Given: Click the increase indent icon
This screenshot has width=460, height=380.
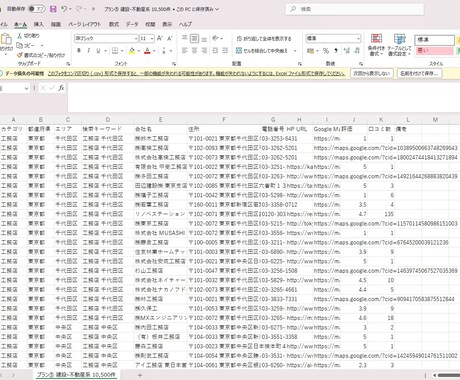Looking at the screenshot, I should pos(225,51).
